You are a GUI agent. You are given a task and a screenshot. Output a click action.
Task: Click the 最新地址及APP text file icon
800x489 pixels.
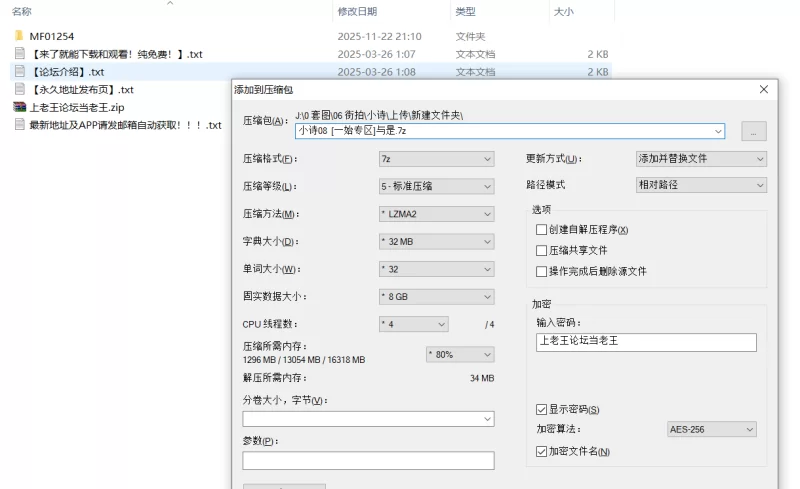point(19,125)
